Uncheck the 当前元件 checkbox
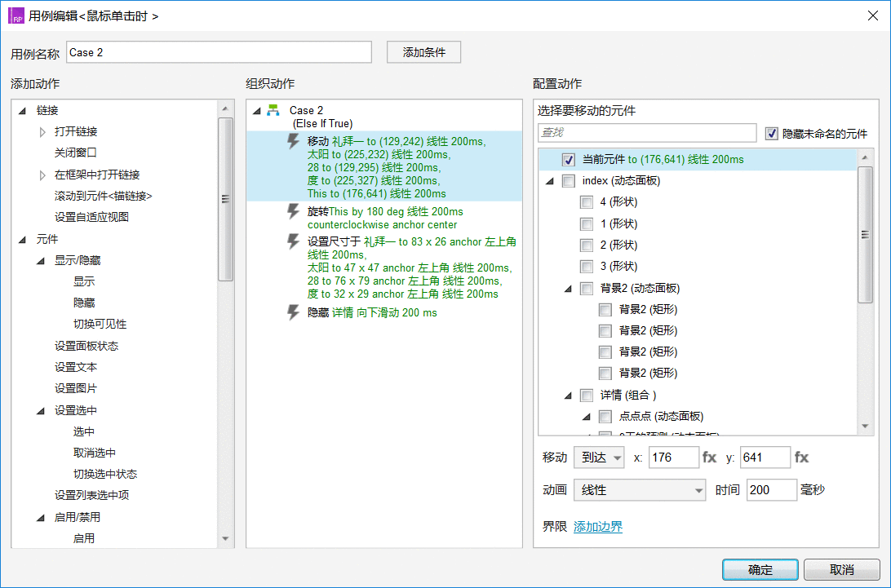 [x=568, y=160]
